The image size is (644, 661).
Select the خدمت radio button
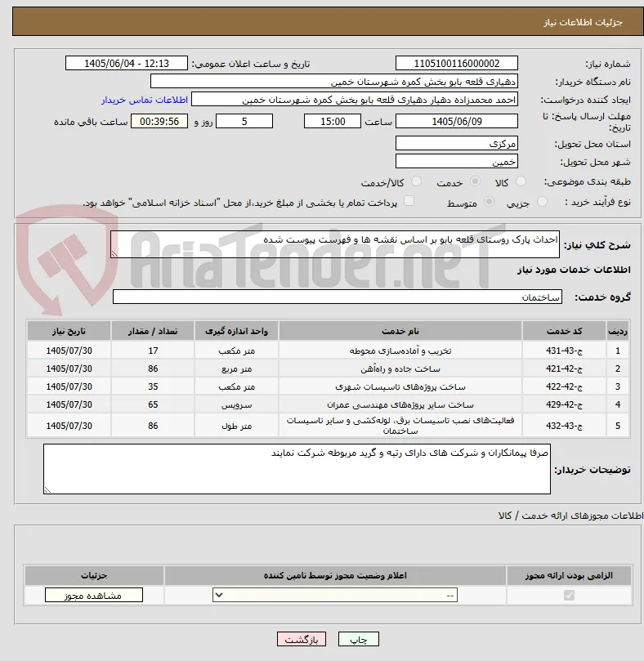click(475, 181)
